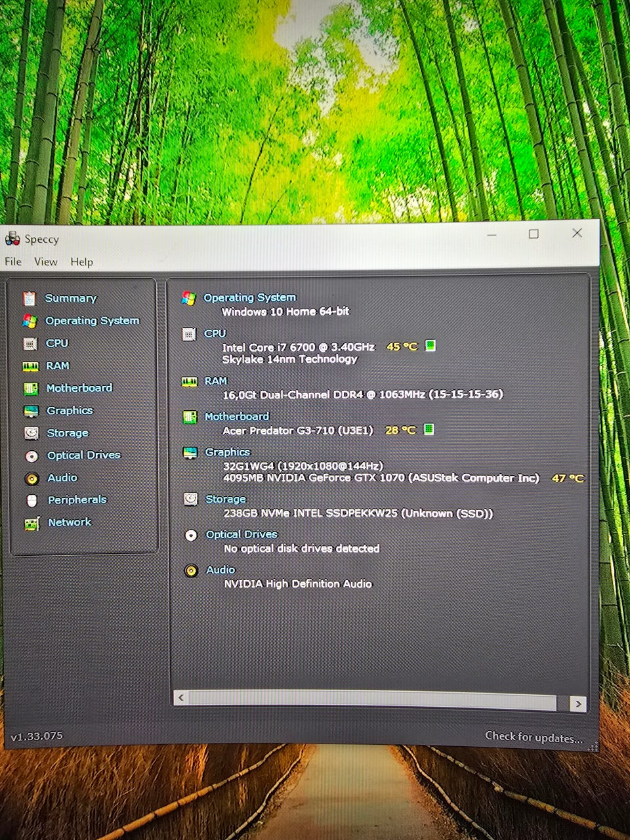Click Acer Predator G3-710 (U3E1) text
This screenshot has height=840, width=630.
click(x=298, y=430)
